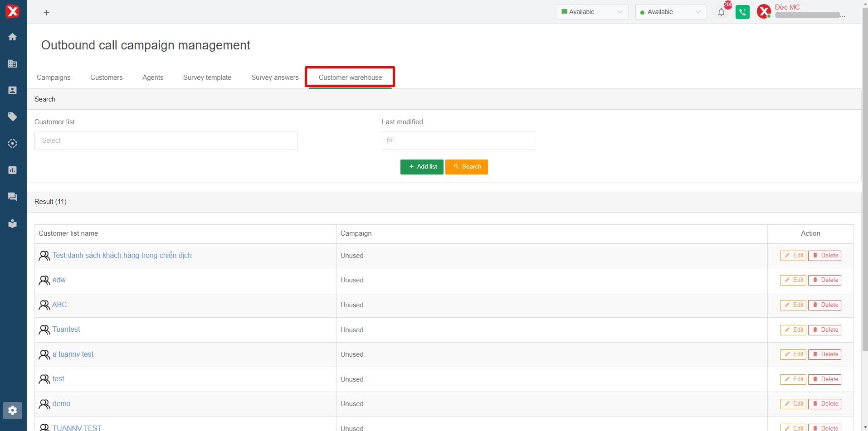Delete the ABC customer list
This screenshot has width=868, height=431.
[x=825, y=305]
